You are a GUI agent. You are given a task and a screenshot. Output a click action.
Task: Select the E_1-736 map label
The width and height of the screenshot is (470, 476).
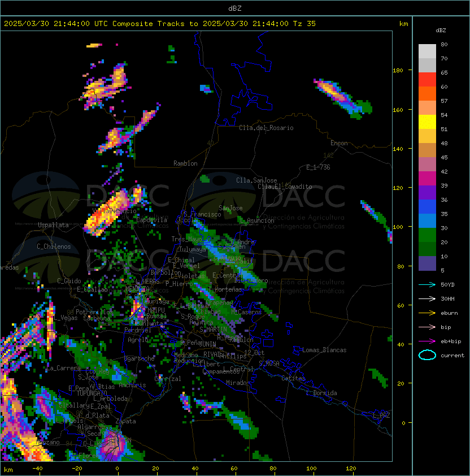[318, 167]
